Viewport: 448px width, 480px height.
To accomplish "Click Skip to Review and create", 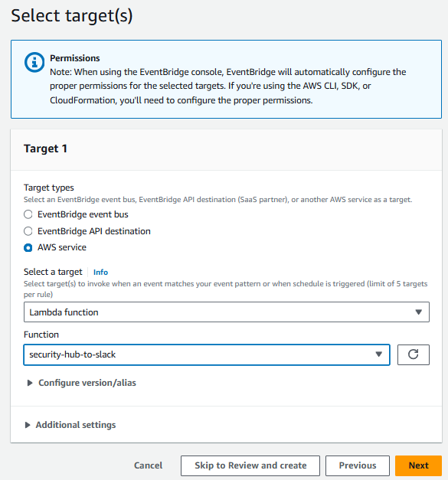I will click(250, 465).
